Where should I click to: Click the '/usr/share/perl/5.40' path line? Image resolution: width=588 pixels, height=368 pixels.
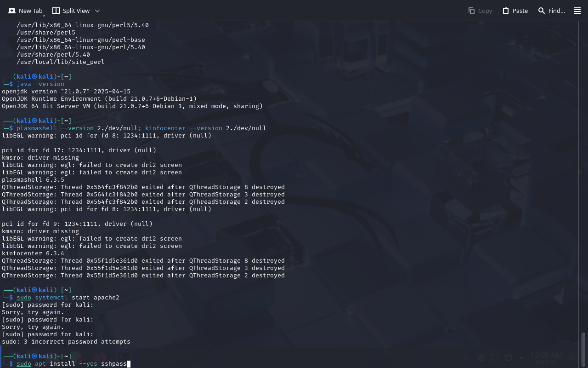53,55
